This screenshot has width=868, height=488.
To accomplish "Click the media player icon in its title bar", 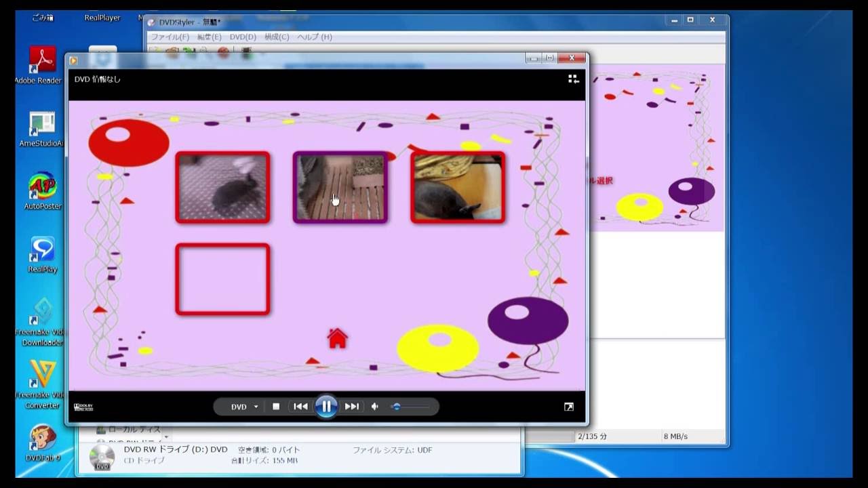I will (x=73, y=60).
